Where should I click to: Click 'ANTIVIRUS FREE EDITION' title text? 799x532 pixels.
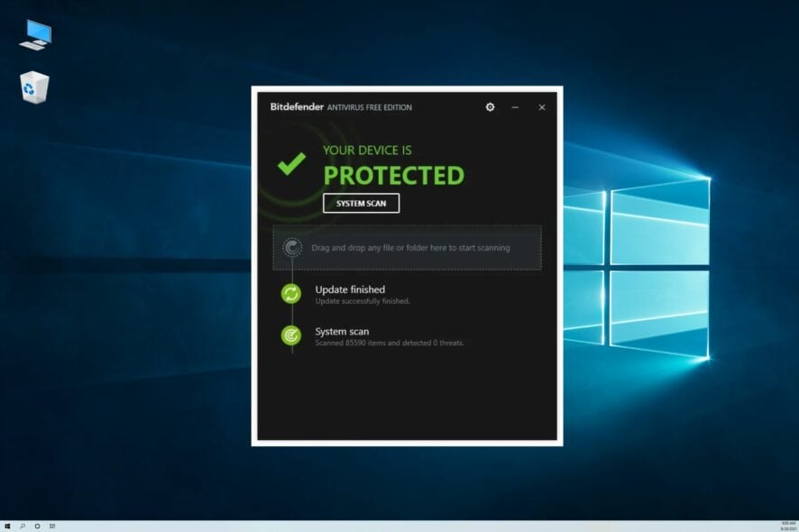[x=370, y=107]
